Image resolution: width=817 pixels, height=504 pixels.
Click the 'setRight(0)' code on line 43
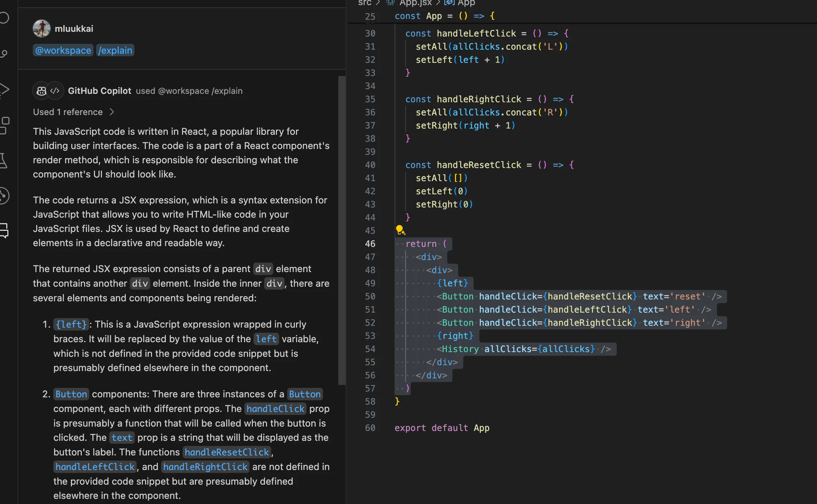click(444, 205)
